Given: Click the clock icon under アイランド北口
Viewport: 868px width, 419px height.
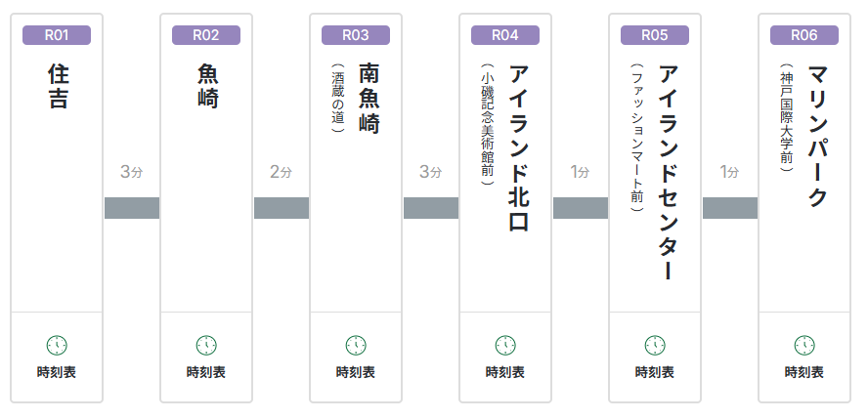Looking at the screenshot, I should 505,345.
